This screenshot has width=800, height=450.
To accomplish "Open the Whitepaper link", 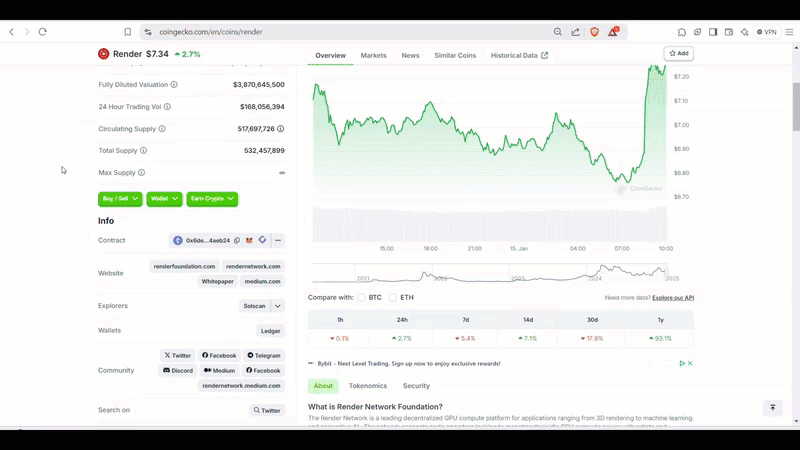I will tap(217, 281).
